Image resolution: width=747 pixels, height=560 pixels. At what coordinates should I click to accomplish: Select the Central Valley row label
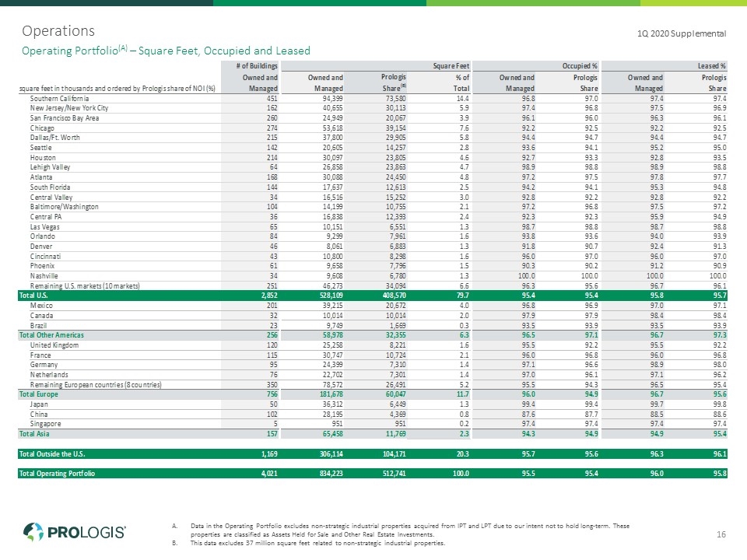[51, 197]
